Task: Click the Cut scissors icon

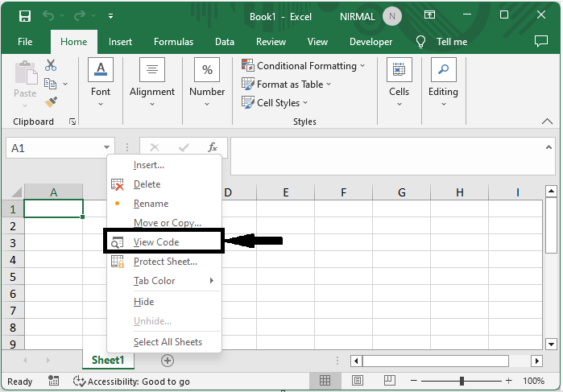Action: tap(51, 65)
